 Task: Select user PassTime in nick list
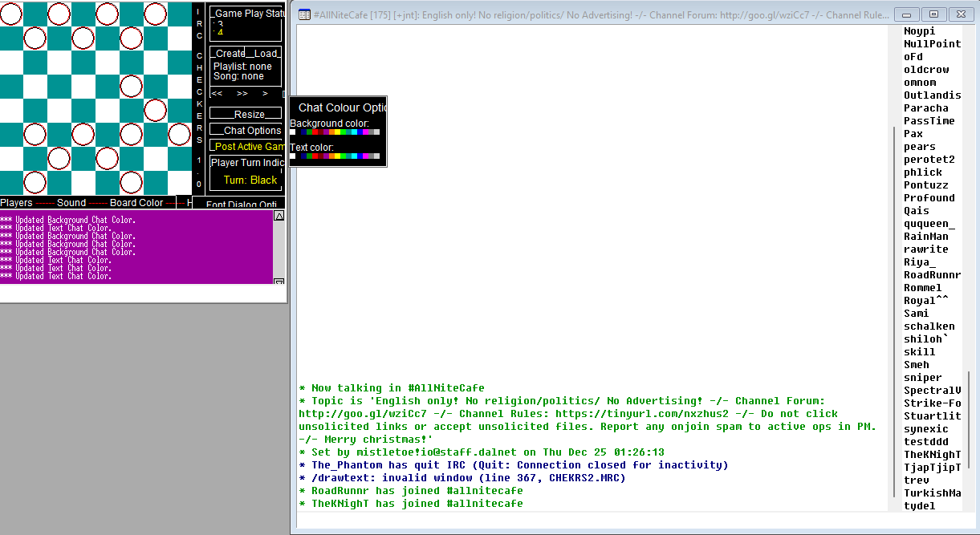[929, 121]
